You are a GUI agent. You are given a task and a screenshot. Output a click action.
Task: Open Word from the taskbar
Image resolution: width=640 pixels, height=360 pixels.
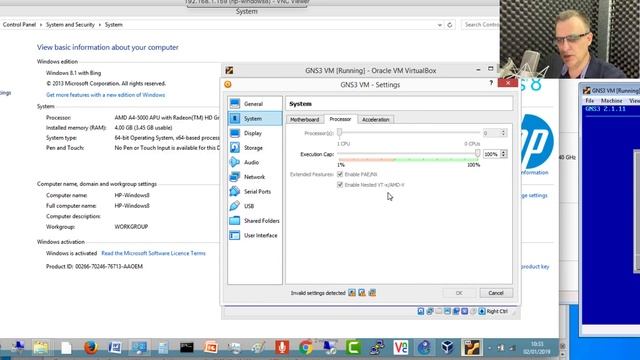115,347
